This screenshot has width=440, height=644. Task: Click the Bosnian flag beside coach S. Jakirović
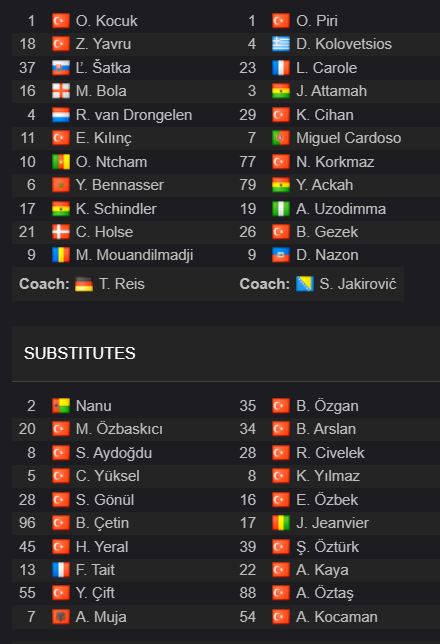point(304,284)
